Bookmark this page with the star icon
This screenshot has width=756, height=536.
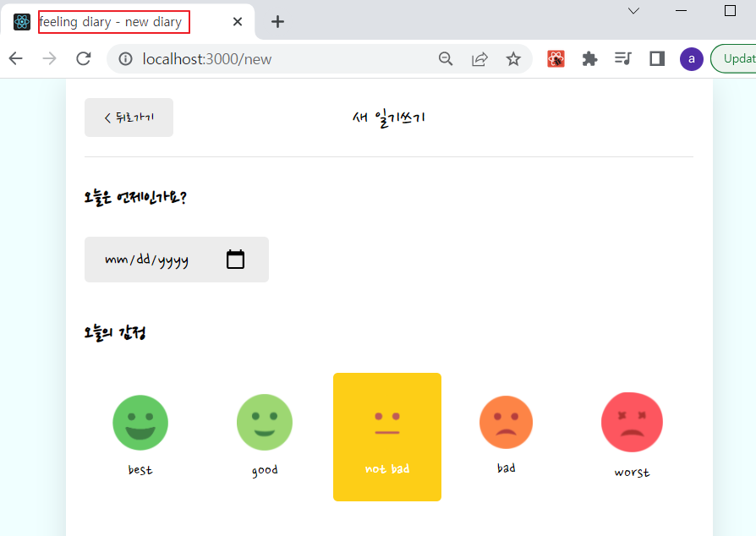pos(513,59)
